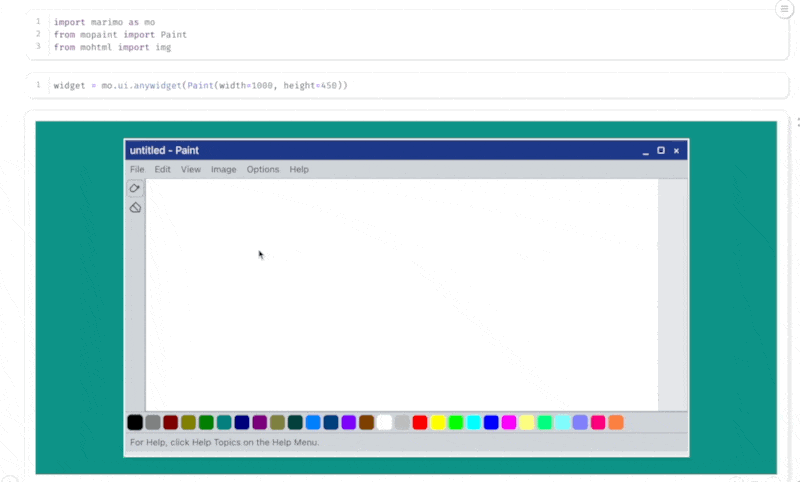Open the View menu

191,170
